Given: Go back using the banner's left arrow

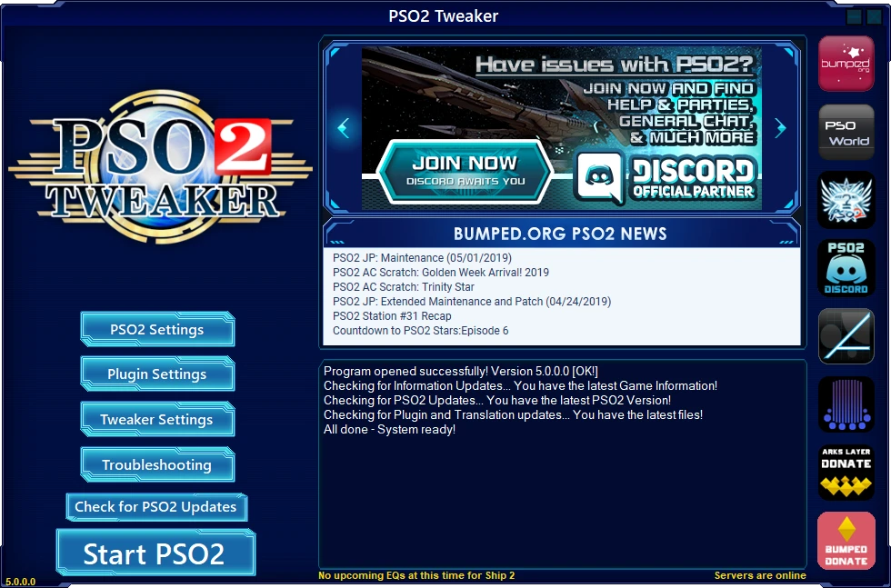Looking at the screenshot, I should 344,127.
